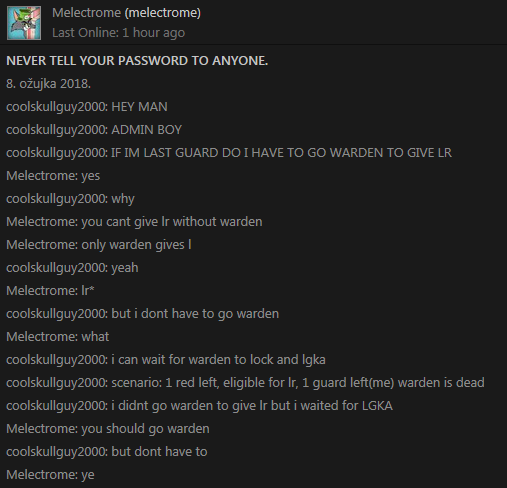Click Melectrome's profile avatar image
This screenshot has width=507, height=488.
click(x=24, y=23)
